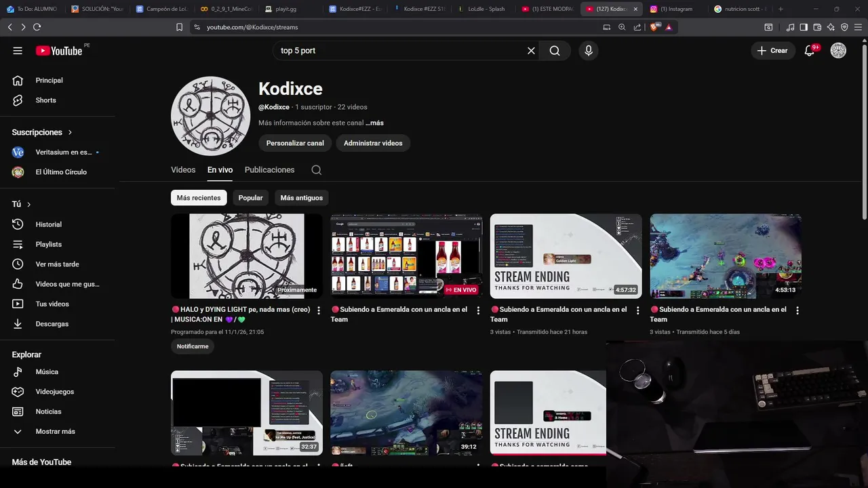Expand Suscripciones section
The height and width of the screenshot is (488, 868).
click(42, 132)
